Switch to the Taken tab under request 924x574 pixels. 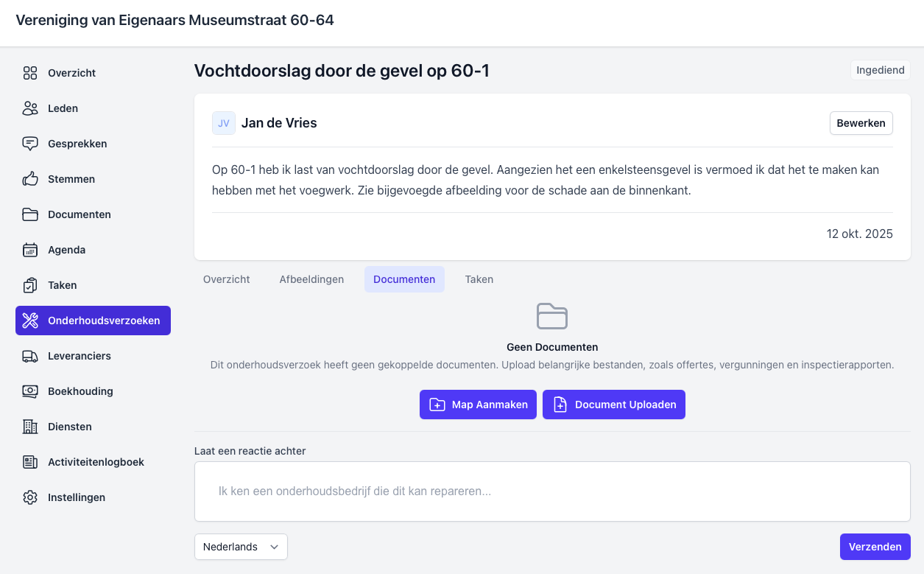click(479, 279)
